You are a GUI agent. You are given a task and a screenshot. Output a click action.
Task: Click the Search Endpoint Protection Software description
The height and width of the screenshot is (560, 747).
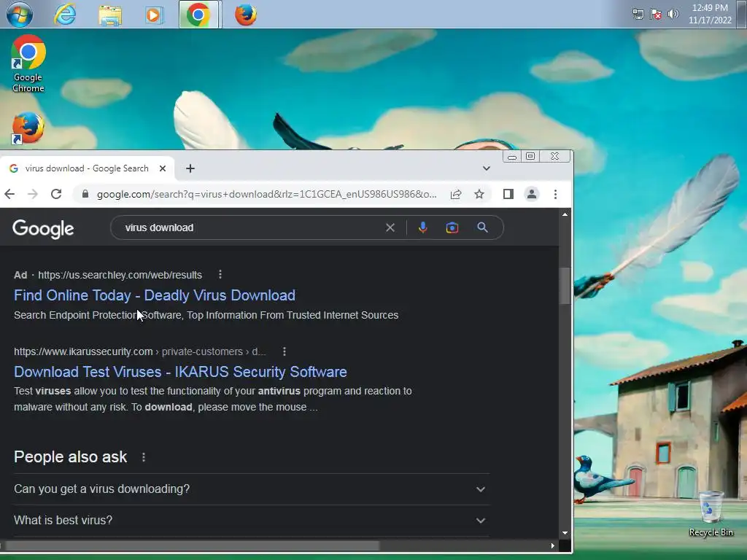point(206,315)
